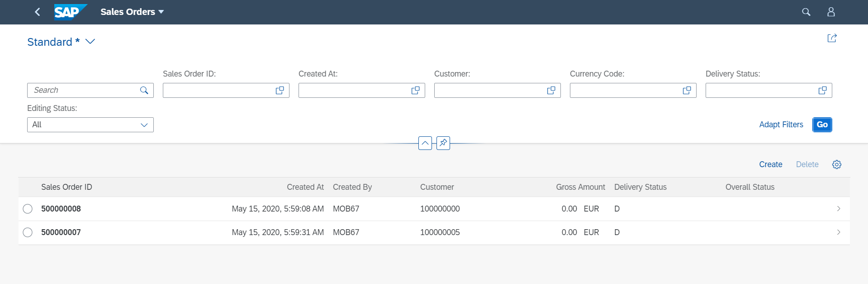The width and height of the screenshot is (868, 284).
Task: Click the date May 15, 2020, 5:59:08 AM
Action: (x=278, y=209)
